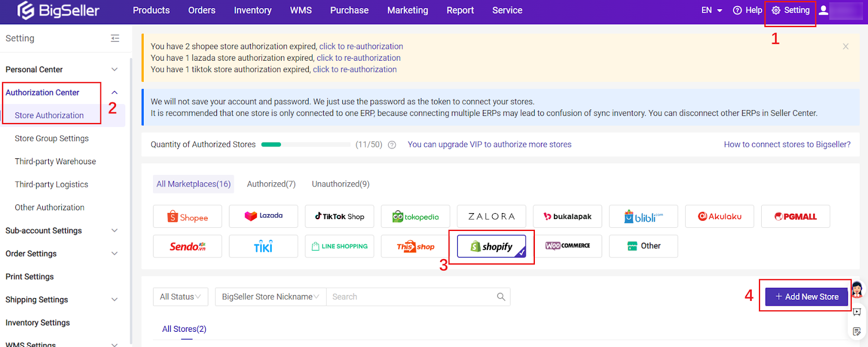Select the Akulaku marketplace

click(719, 216)
